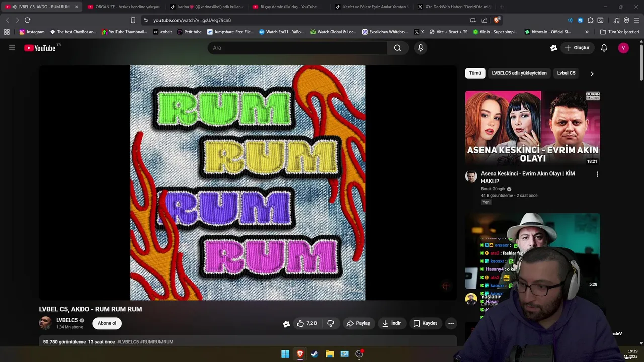Switch to the karina TikTok tab
The width and height of the screenshot is (644, 362).
(206, 7)
